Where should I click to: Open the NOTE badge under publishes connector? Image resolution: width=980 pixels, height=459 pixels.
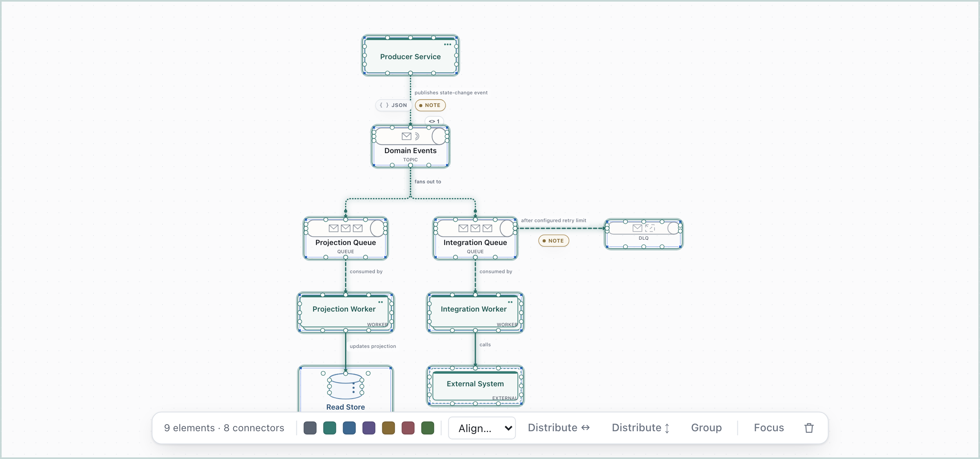(x=430, y=105)
